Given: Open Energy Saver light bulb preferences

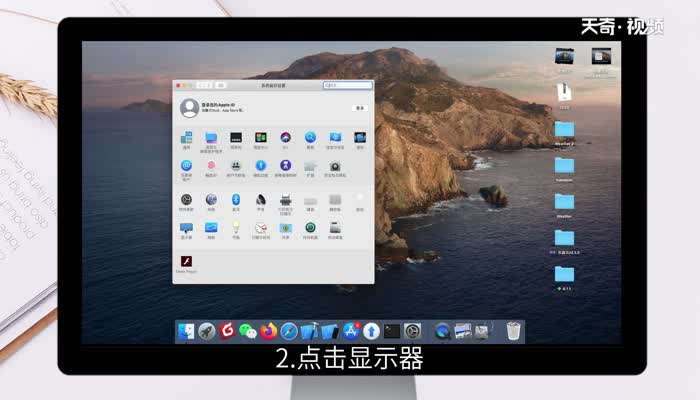Looking at the screenshot, I should 236,228.
